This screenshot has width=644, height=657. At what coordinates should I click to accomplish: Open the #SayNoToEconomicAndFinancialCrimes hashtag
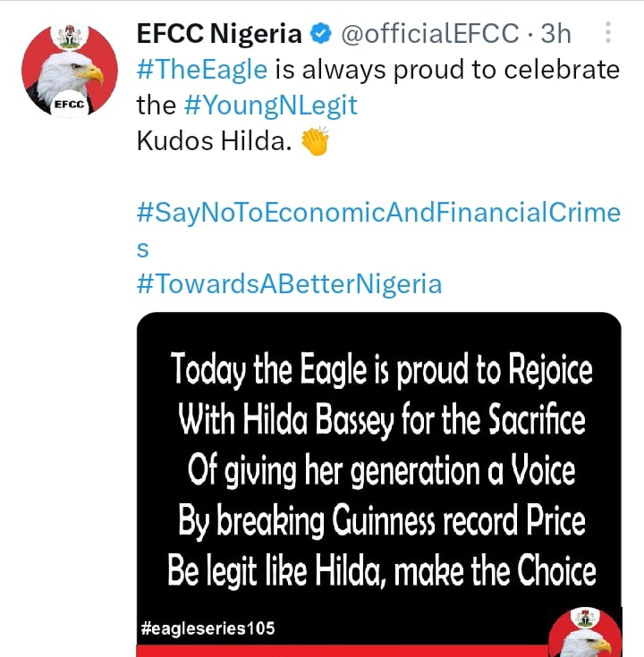click(378, 213)
